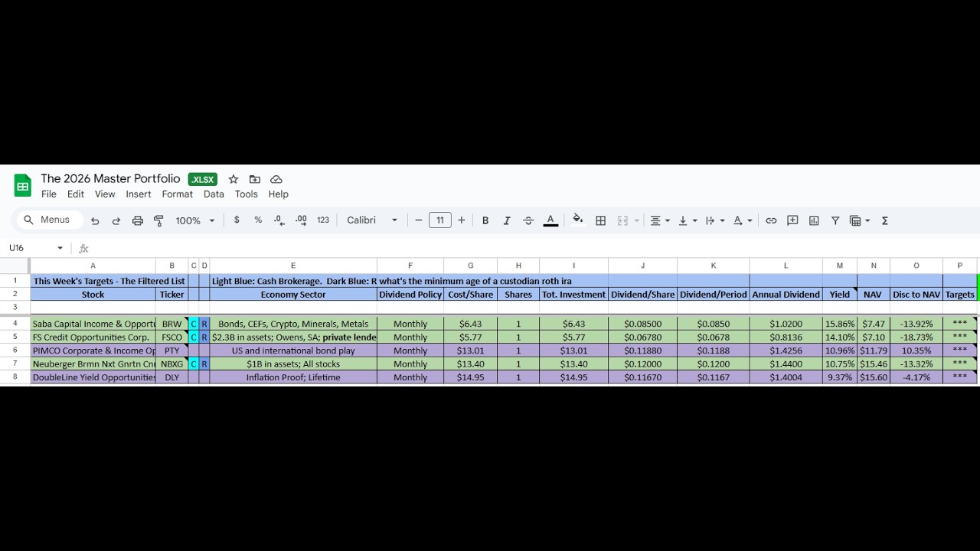Open the fill color picker
This screenshot has width=980, height=551.
point(578,220)
